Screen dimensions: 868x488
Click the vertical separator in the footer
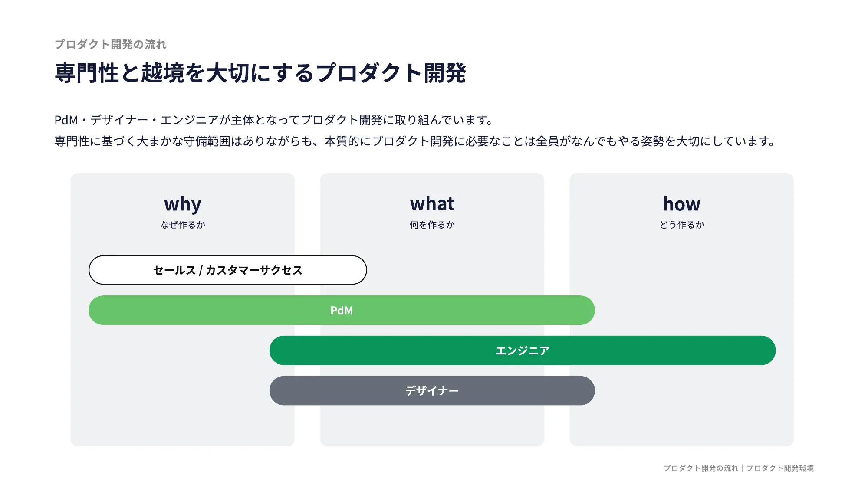743,468
